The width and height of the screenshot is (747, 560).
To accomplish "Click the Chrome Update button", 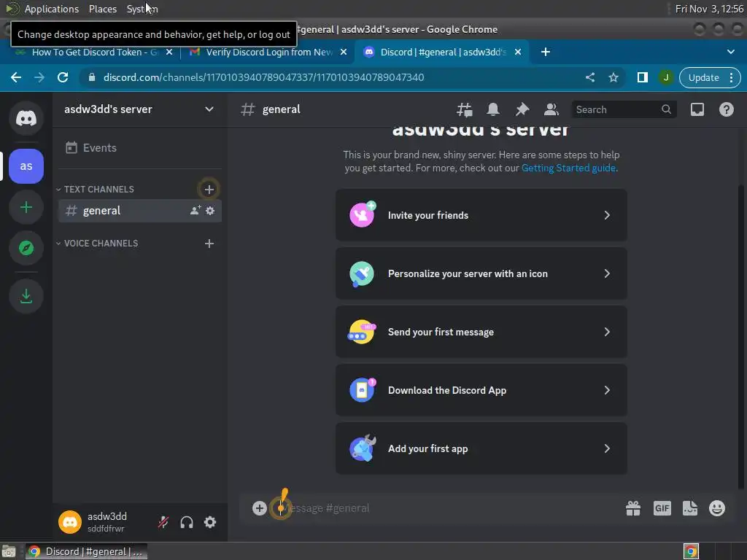I will click(x=703, y=77).
